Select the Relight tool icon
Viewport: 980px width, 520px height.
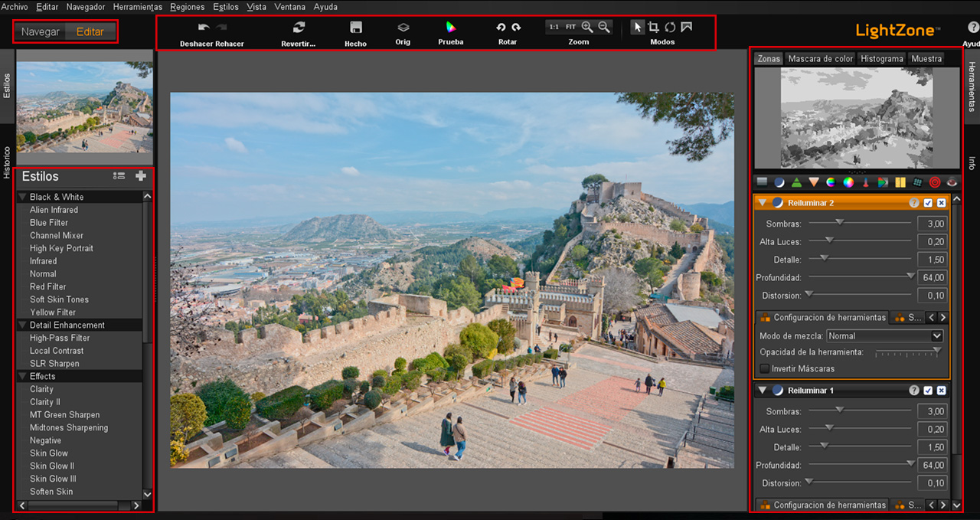click(x=780, y=182)
